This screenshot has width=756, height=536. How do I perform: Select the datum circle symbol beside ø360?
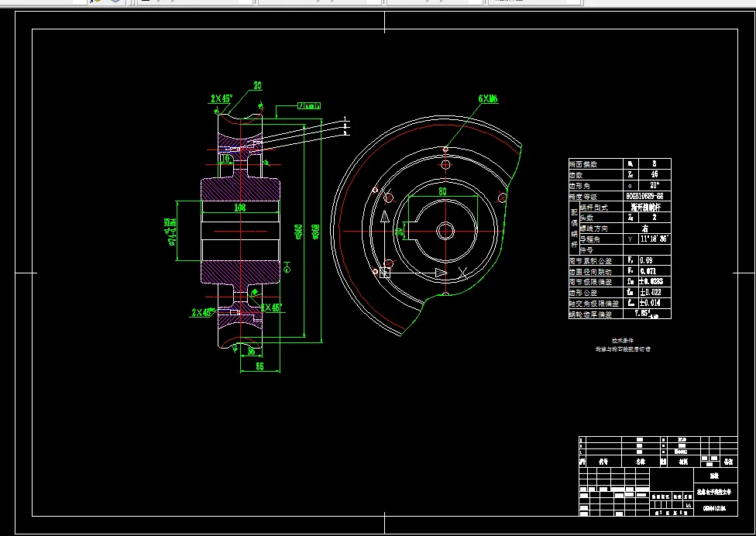287,269
